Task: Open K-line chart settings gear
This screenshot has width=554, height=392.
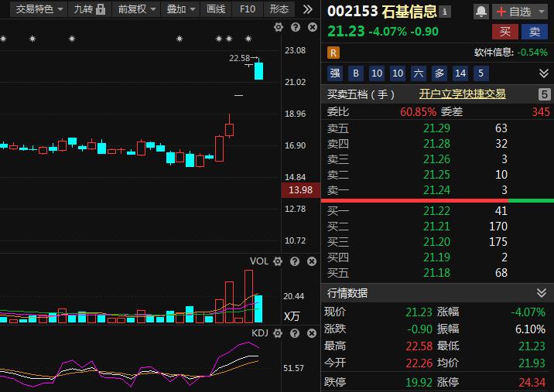Action: click(279, 27)
